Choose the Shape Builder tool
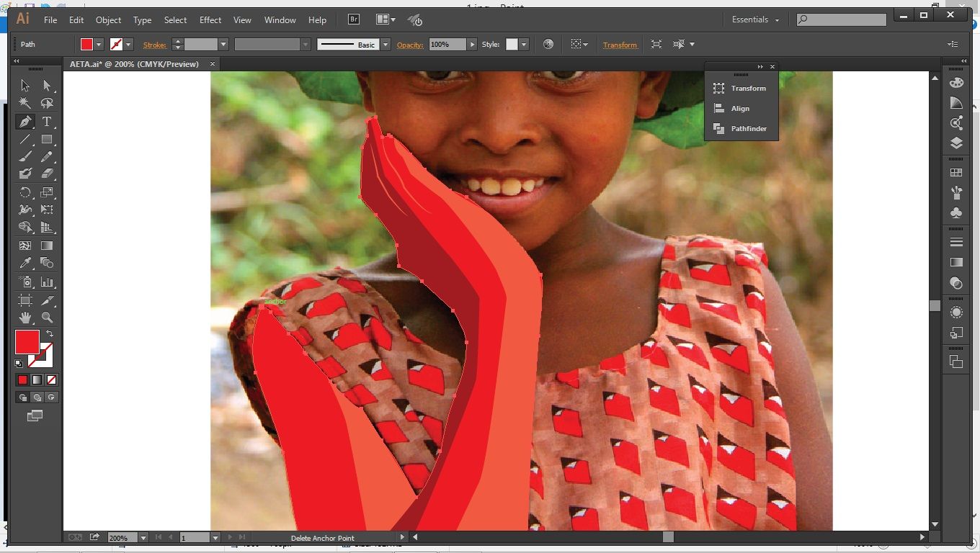 coord(25,227)
